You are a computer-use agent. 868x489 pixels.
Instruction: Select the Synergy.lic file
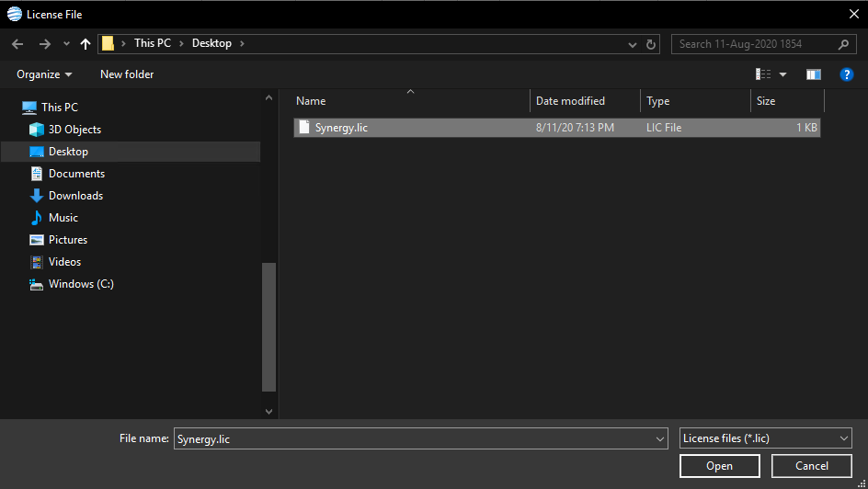[341, 128]
